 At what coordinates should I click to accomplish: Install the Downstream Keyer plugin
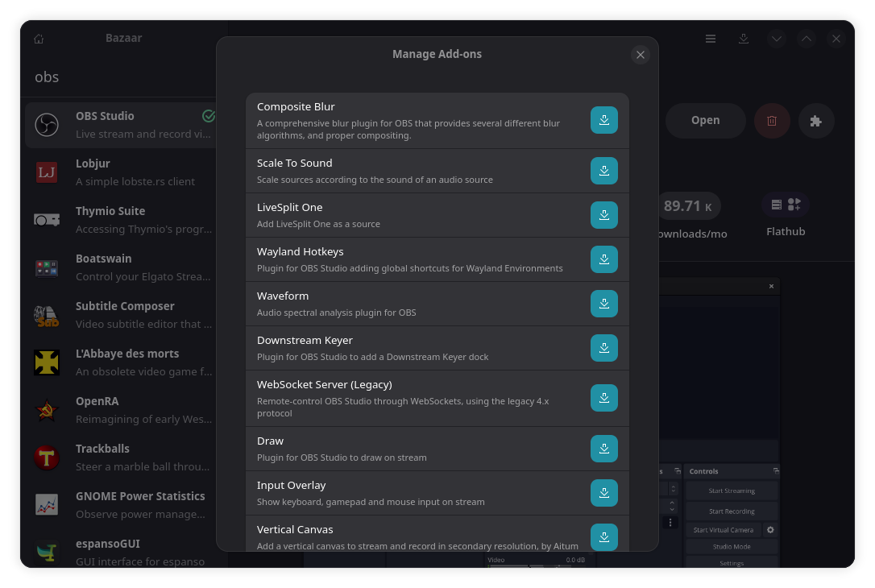coord(604,348)
